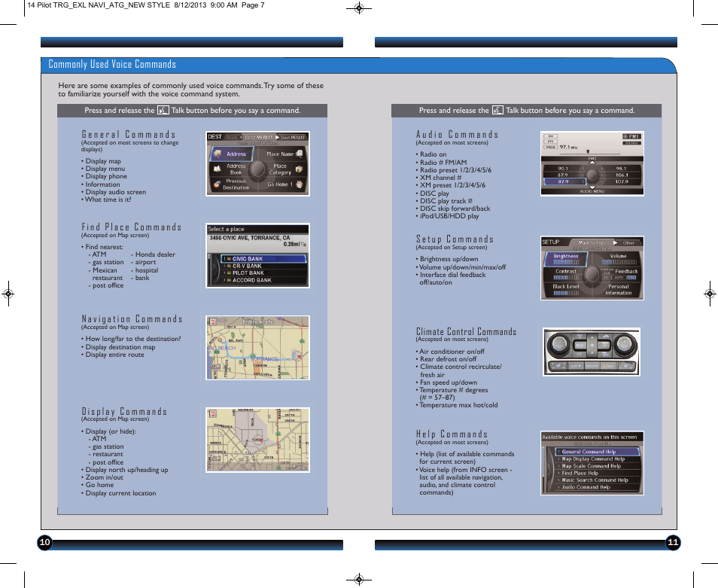
Task: Select the Main Setup tab
Action: pyautogui.click(x=591, y=242)
